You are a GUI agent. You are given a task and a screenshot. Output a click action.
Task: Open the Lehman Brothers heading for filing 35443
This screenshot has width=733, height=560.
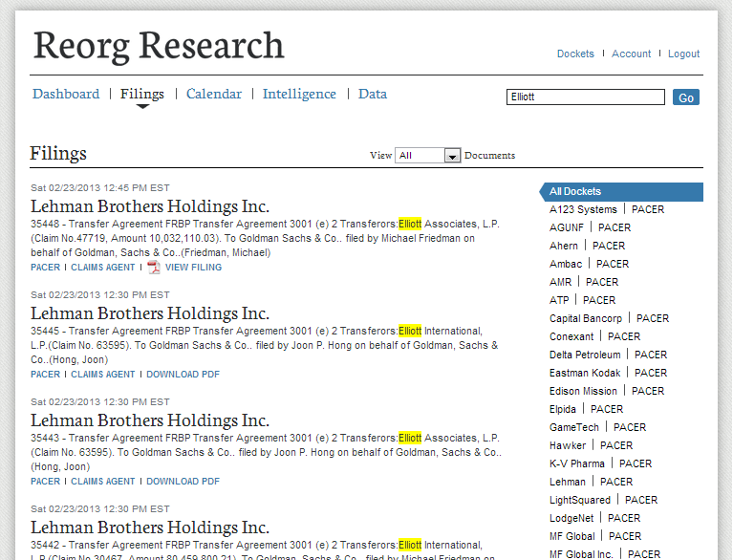point(150,420)
